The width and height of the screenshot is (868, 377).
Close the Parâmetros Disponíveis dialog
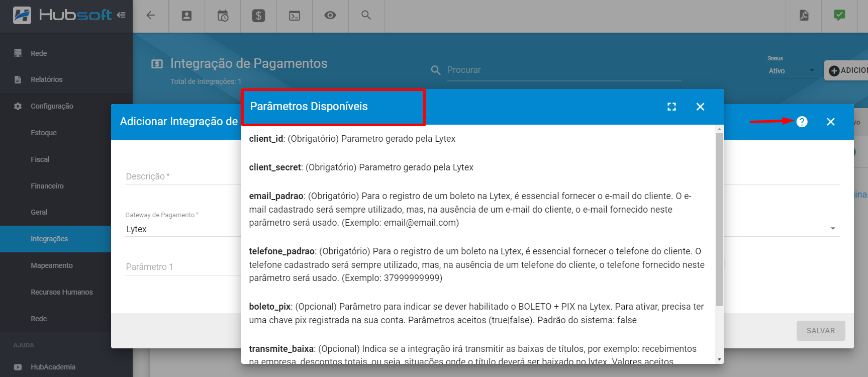pyautogui.click(x=700, y=107)
